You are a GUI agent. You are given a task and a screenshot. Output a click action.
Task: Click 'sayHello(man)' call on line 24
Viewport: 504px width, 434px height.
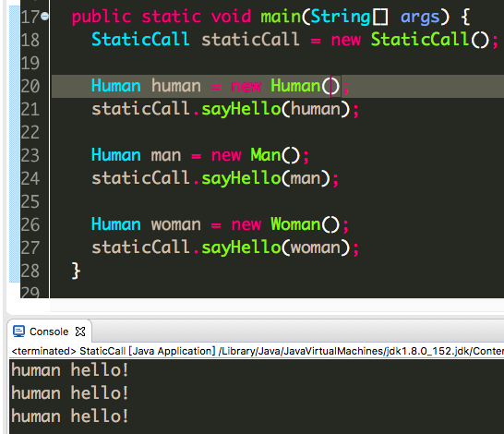pyautogui.click(x=266, y=178)
